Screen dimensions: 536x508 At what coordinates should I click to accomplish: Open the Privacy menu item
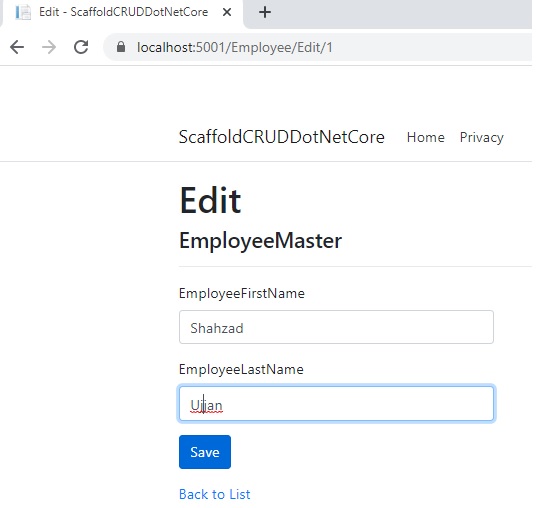[x=481, y=137]
